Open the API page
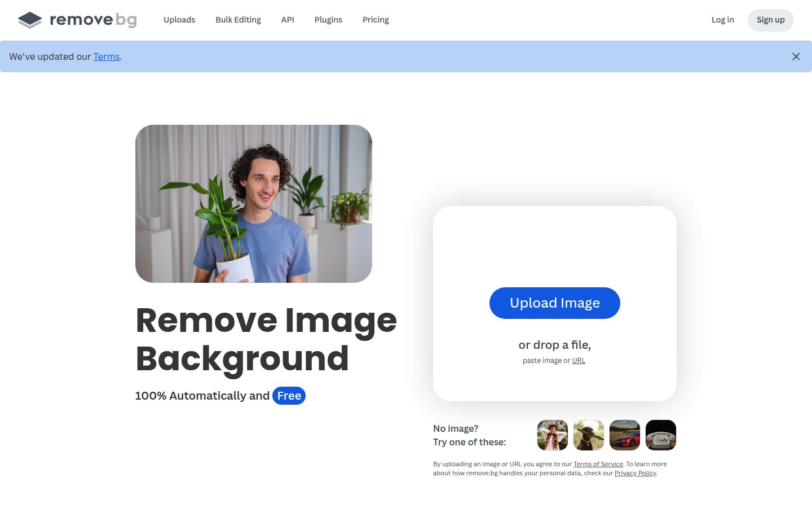The image size is (812, 508). point(288,20)
